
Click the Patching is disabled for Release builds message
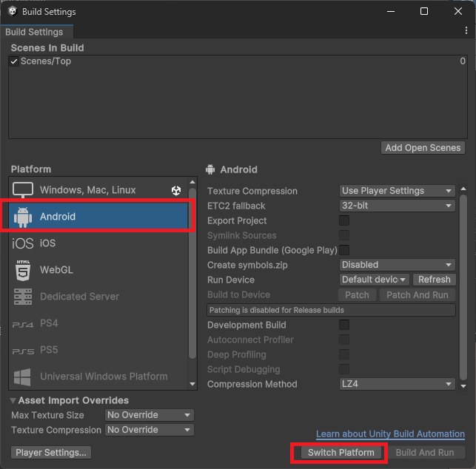[x=331, y=310]
